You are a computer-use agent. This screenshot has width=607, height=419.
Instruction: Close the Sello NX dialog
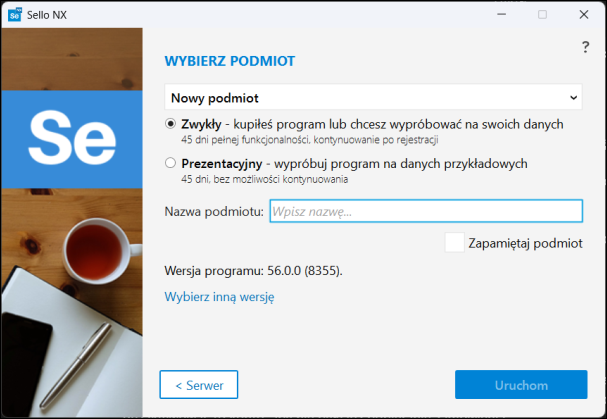[x=584, y=14]
